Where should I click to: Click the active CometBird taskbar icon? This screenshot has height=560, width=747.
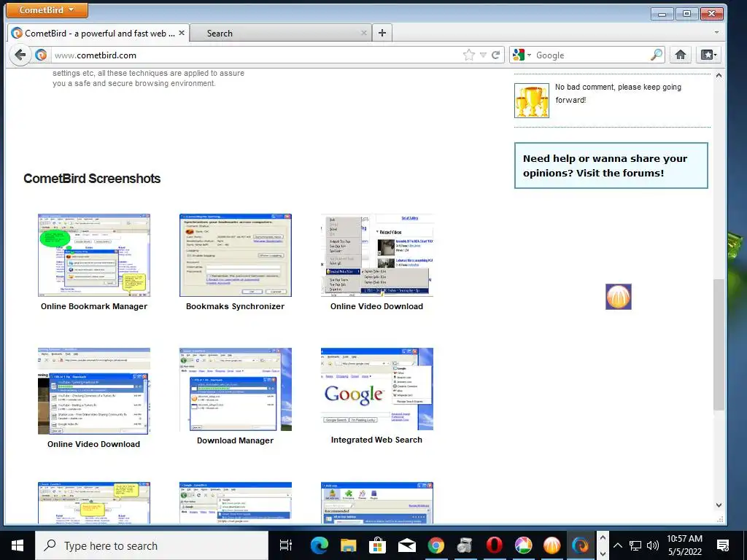pyautogui.click(x=580, y=545)
